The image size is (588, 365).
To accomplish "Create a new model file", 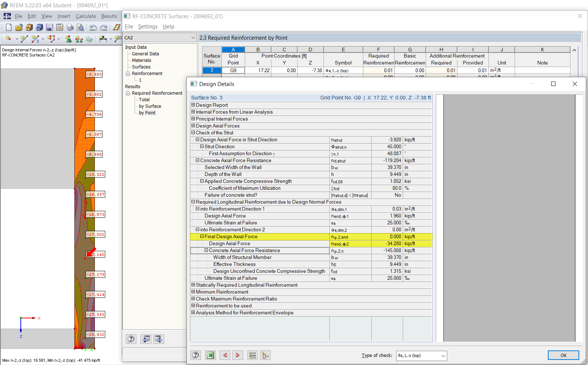I will click(8, 27).
